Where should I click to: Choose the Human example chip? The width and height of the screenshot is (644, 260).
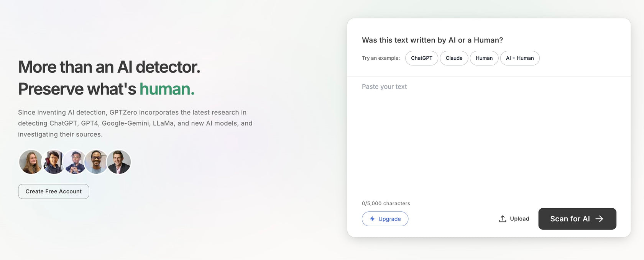(484, 58)
